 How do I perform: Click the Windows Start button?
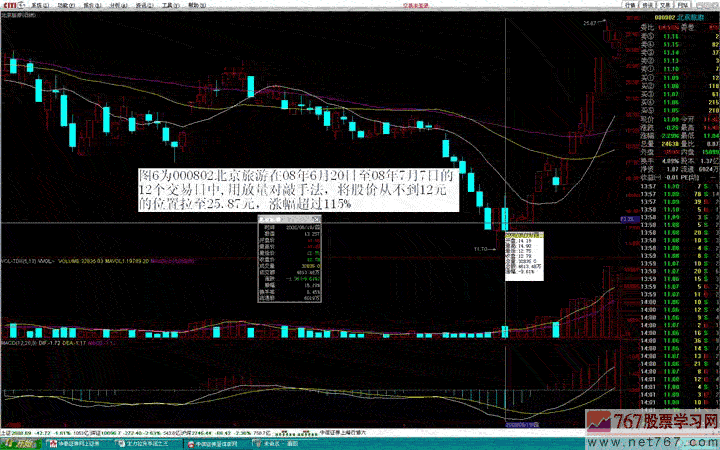(21, 444)
